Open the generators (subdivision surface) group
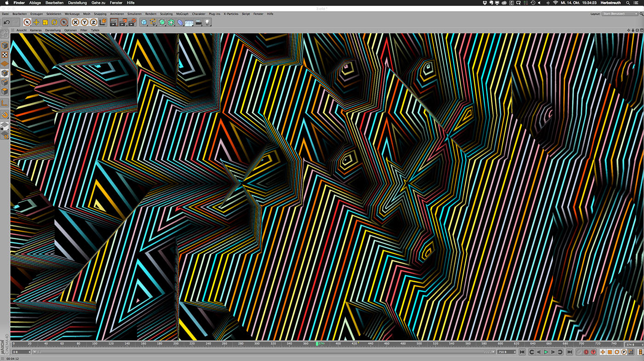644x361 pixels. click(162, 22)
